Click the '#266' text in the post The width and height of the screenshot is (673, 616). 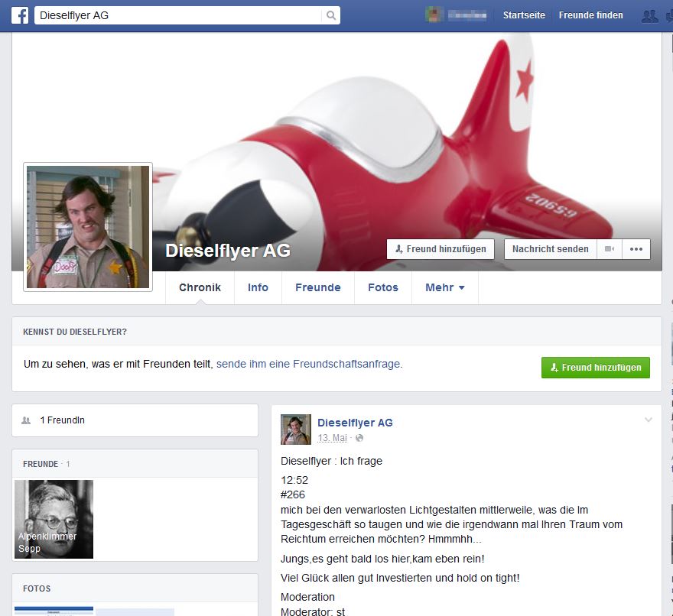293,494
